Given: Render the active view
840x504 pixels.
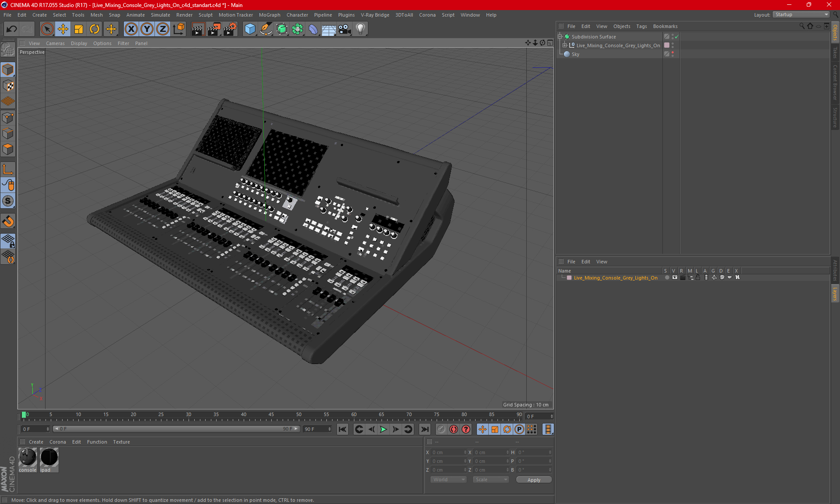Looking at the screenshot, I should click(198, 29).
